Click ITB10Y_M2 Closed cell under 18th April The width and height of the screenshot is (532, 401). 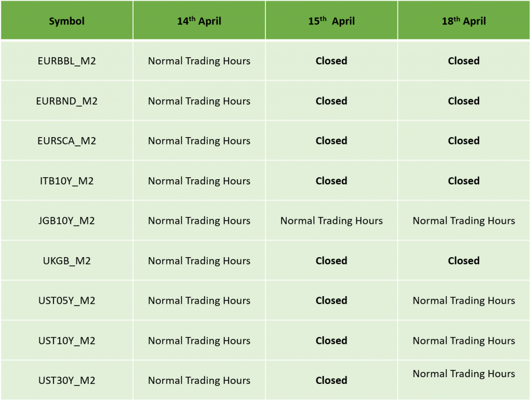pos(464,180)
